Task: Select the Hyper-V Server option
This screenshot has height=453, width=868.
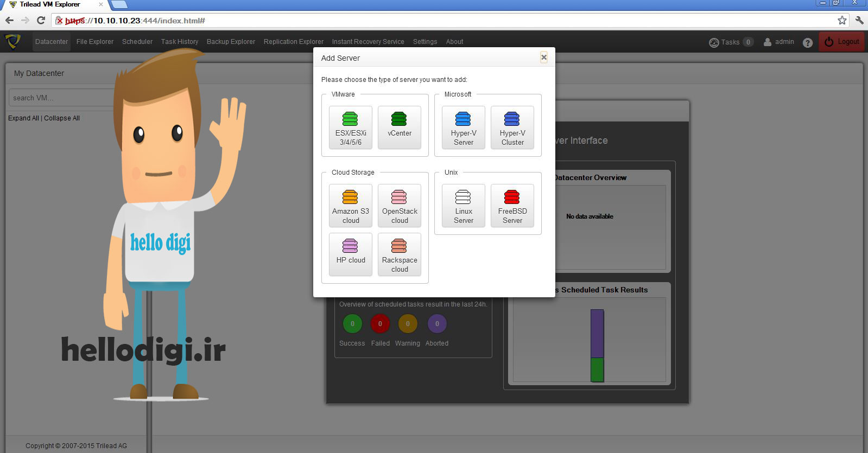Action: point(464,127)
